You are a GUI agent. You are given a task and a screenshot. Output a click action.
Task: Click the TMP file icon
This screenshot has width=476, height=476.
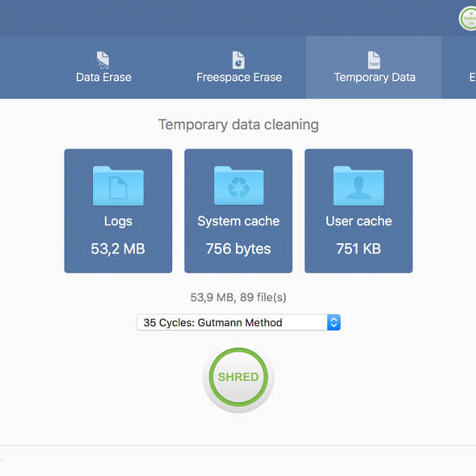coord(374,60)
